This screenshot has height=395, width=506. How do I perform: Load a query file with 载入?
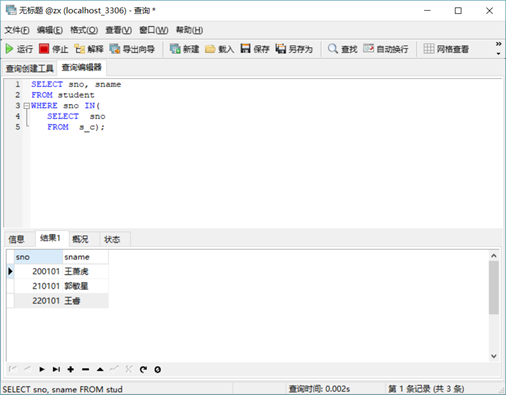tap(219, 49)
